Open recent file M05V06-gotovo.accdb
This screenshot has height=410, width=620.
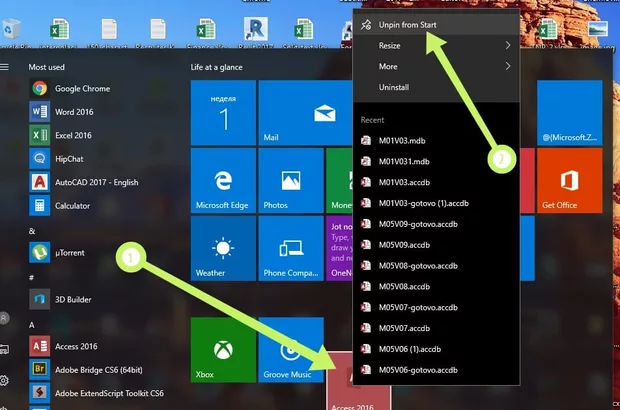pos(436,370)
